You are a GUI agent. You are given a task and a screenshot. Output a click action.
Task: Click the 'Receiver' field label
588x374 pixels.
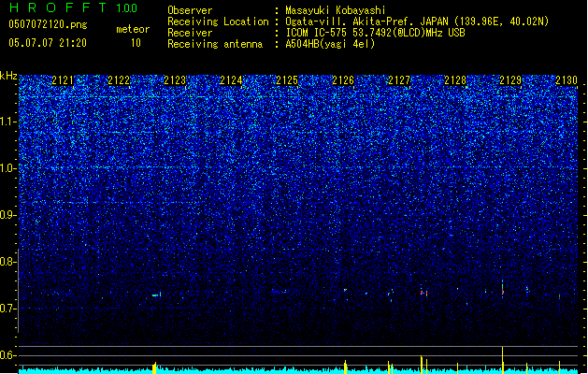coord(190,33)
